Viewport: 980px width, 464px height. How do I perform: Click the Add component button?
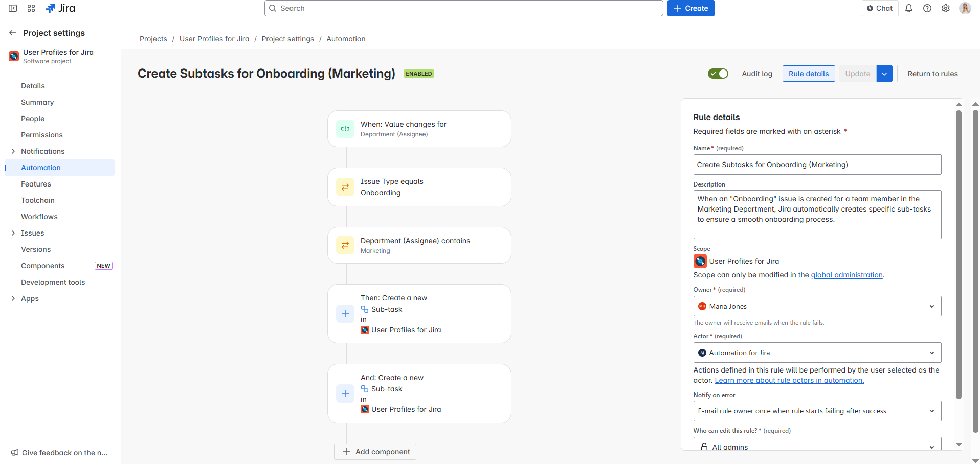click(375, 452)
